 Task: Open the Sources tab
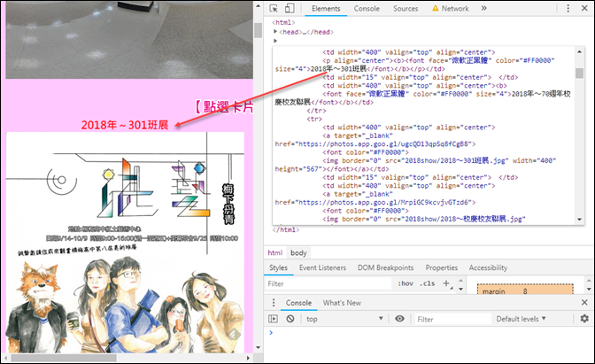pyautogui.click(x=406, y=8)
